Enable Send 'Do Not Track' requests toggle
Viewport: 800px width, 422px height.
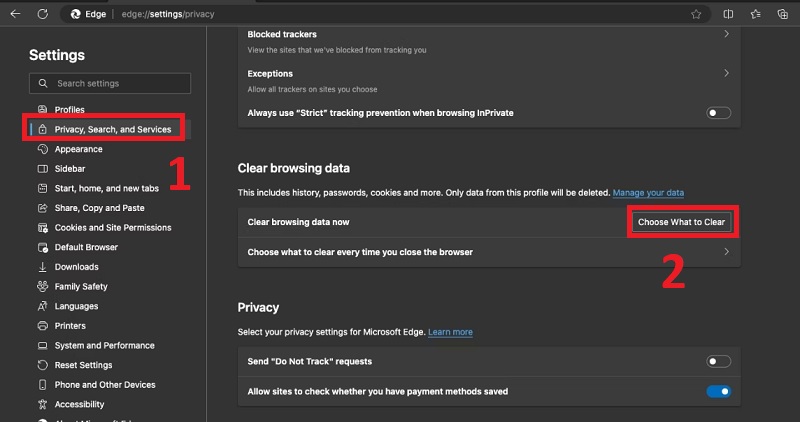(718, 361)
